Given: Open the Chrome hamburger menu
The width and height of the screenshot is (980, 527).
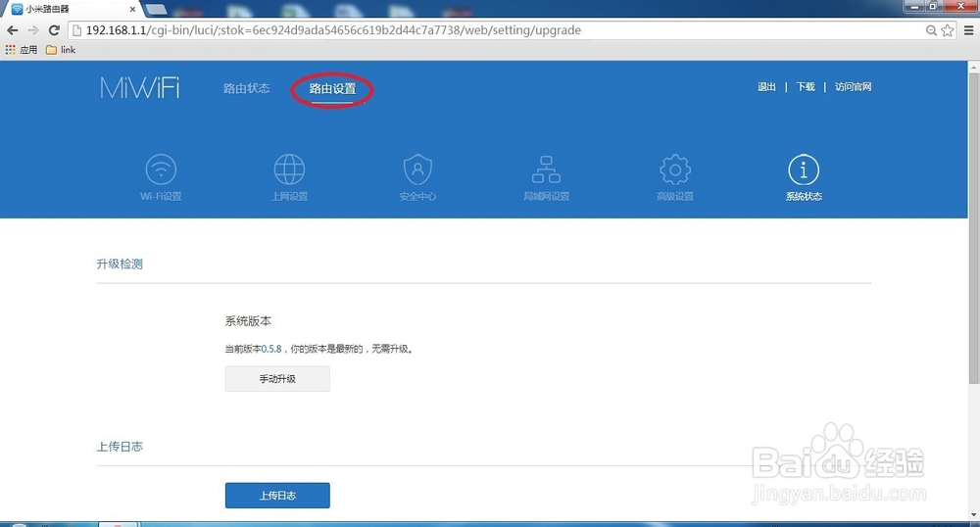Looking at the screenshot, I should [969, 30].
